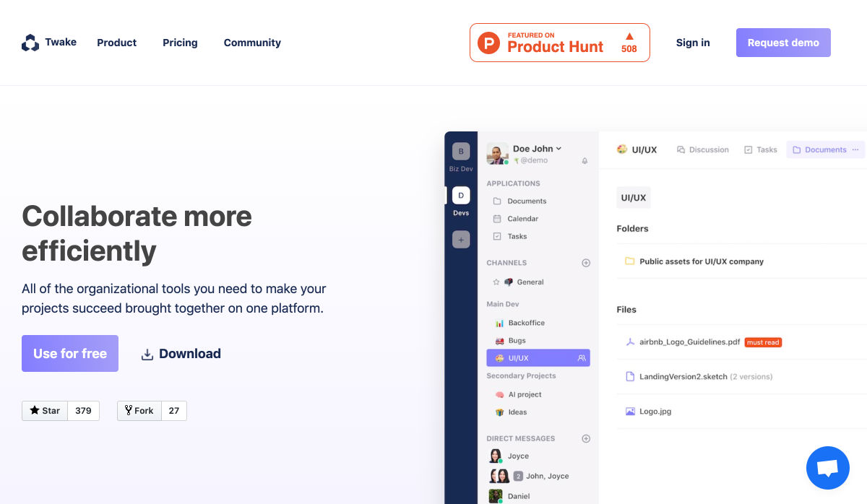Open the live chat bubble icon
The width and height of the screenshot is (867, 504).
[x=827, y=468]
